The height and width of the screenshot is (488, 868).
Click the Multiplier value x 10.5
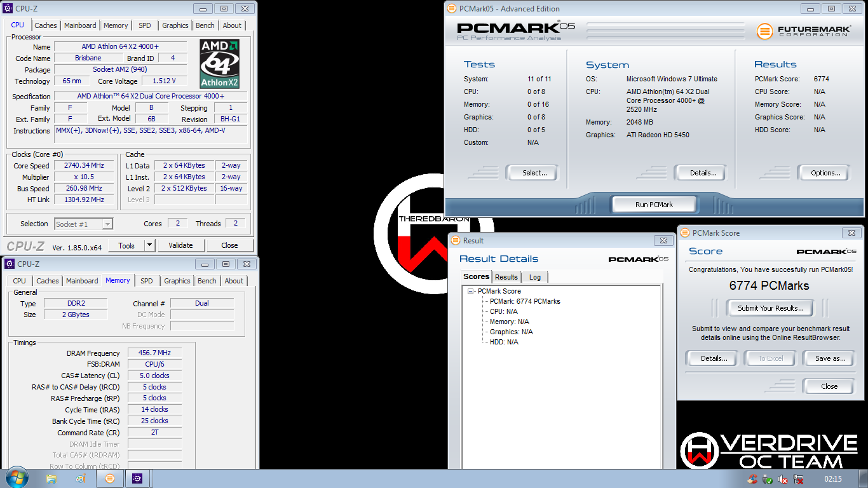(84, 177)
